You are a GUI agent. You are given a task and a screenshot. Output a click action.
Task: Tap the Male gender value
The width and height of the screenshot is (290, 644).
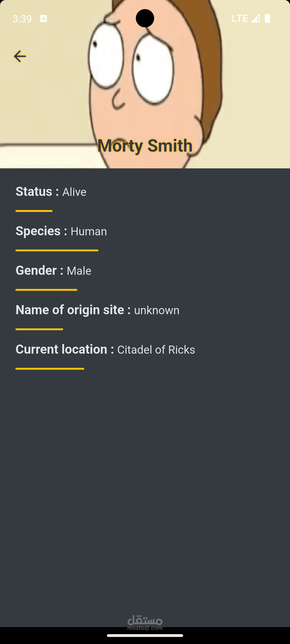point(79,271)
